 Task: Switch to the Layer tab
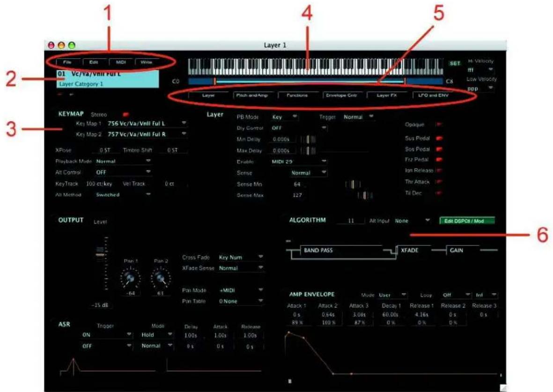click(x=208, y=95)
